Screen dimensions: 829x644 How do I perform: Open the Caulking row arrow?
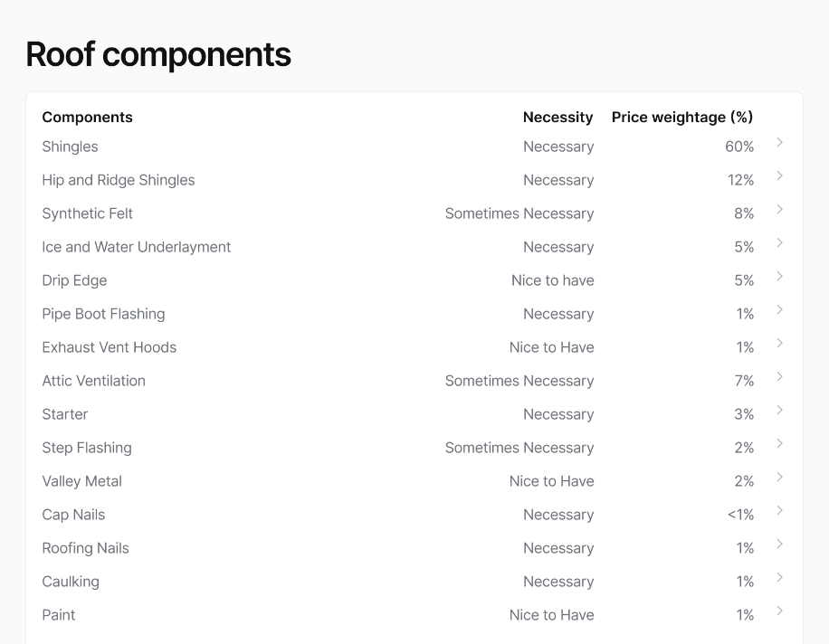click(x=779, y=578)
